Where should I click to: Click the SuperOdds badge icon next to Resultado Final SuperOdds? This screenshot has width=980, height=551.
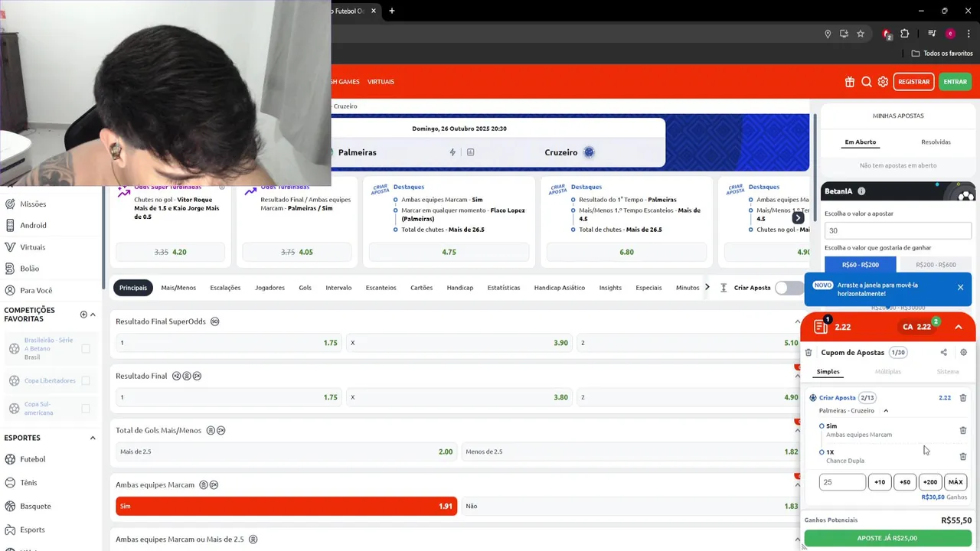pos(214,321)
